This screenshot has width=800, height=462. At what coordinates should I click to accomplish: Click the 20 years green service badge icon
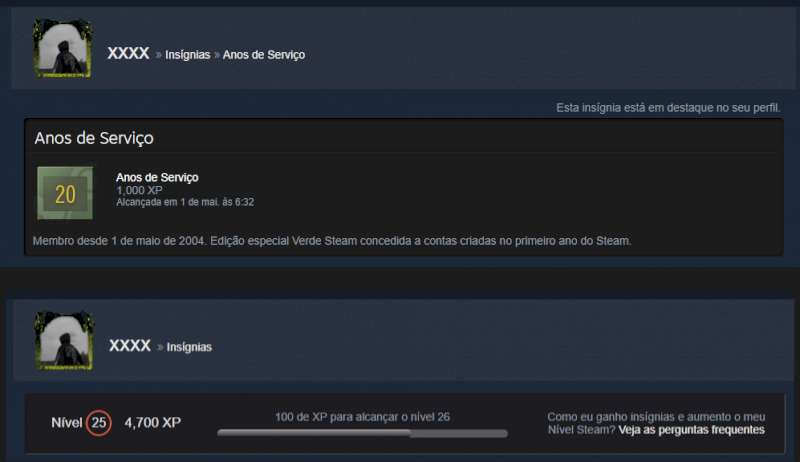65,193
